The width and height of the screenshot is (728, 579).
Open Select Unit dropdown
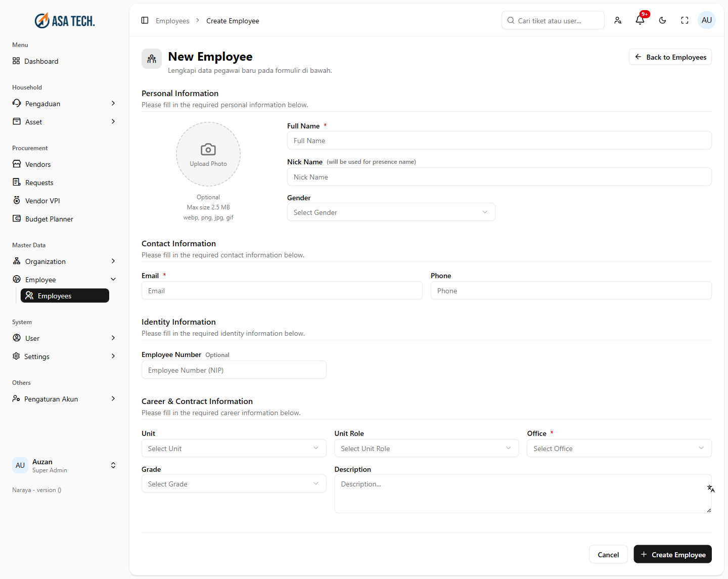[x=234, y=449]
